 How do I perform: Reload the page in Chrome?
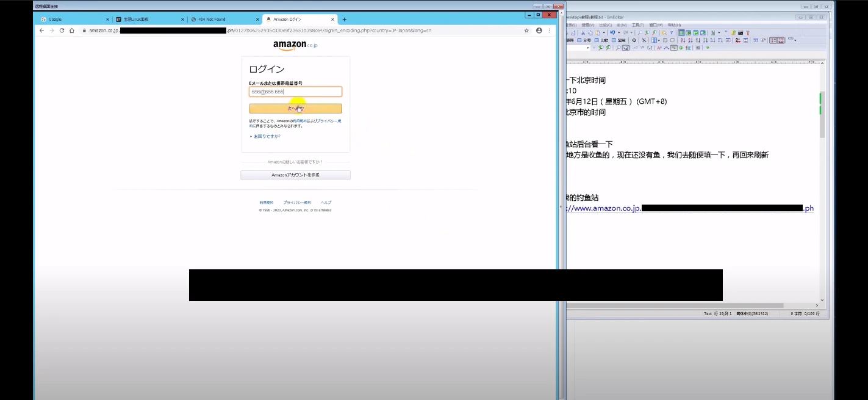62,30
